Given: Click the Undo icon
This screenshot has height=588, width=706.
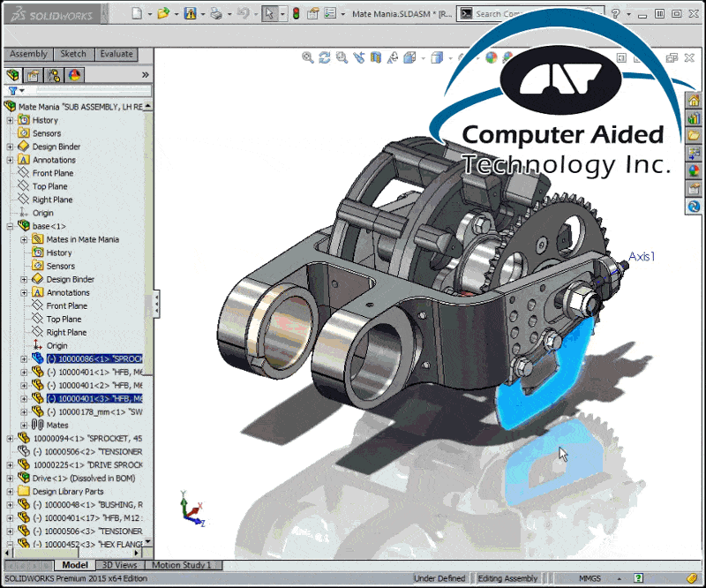Looking at the screenshot, I should tap(243, 13).
